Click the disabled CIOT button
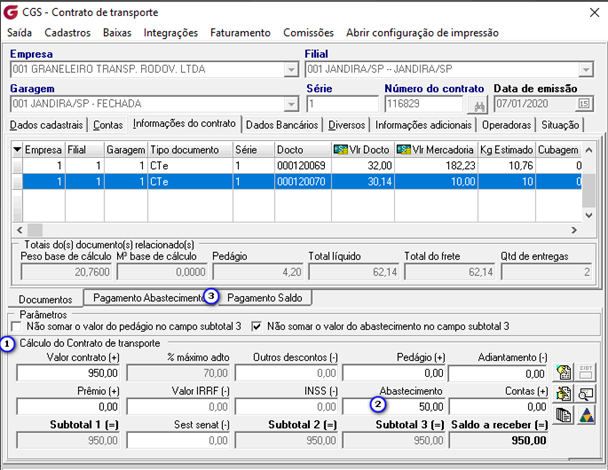608x470 pixels. tap(586, 372)
